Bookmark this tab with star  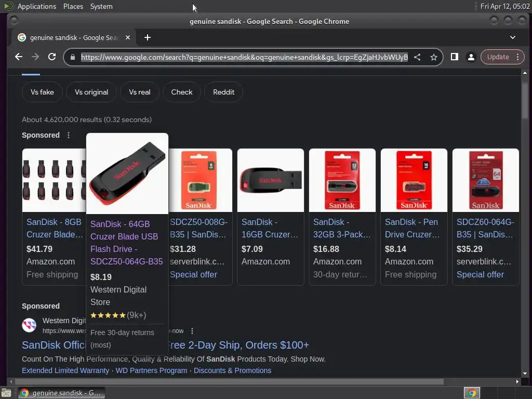[434, 57]
